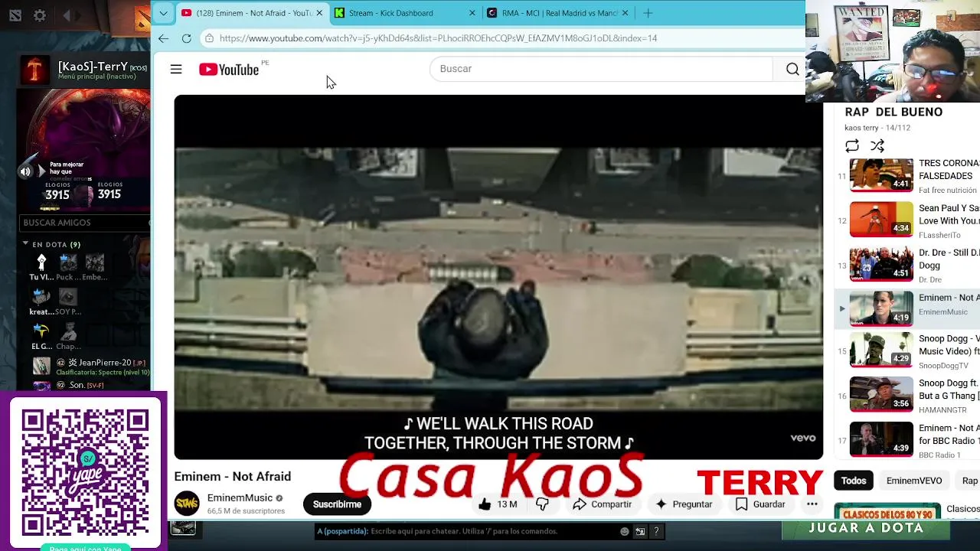Click the YouTube search magnifier button
Viewport: 980px width, 551px height.
click(x=792, y=70)
